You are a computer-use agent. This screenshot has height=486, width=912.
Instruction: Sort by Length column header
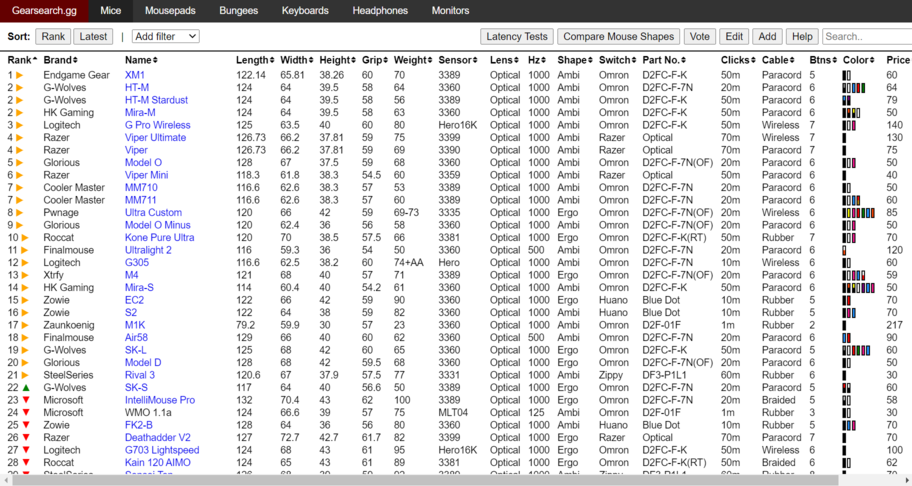[x=255, y=60]
